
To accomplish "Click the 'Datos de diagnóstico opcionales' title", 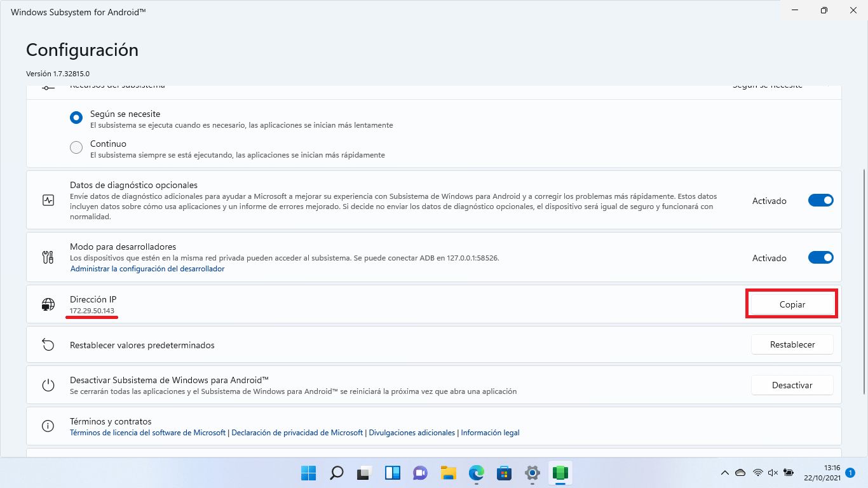I will pyautogui.click(x=133, y=186).
